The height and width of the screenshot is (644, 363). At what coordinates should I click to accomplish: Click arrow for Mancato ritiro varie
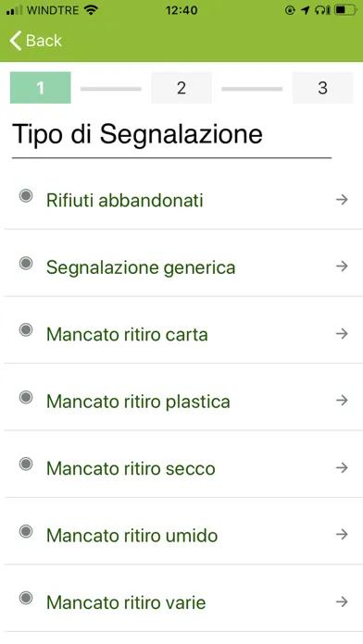click(x=342, y=601)
